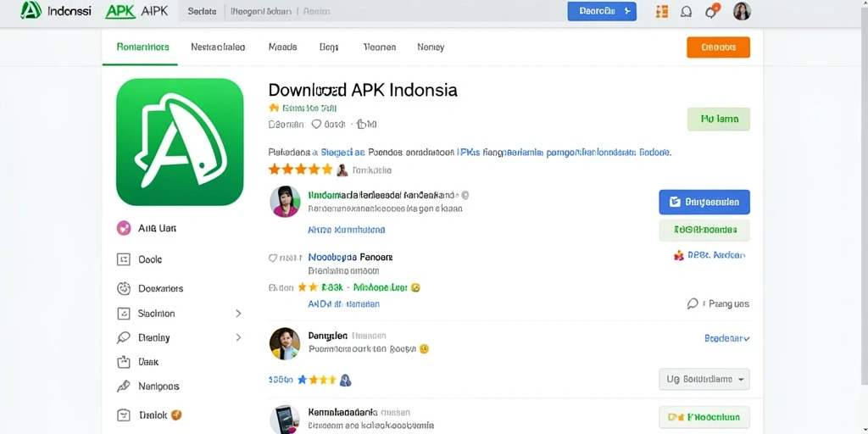Switch to the Nemey tab
The width and height of the screenshot is (868, 434).
pyautogui.click(x=431, y=47)
